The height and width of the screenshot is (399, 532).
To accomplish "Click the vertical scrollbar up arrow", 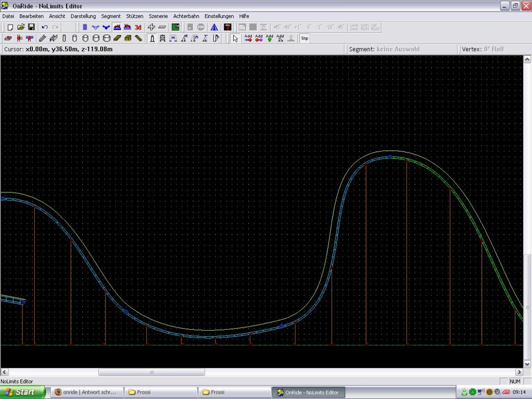I will (527, 59).
